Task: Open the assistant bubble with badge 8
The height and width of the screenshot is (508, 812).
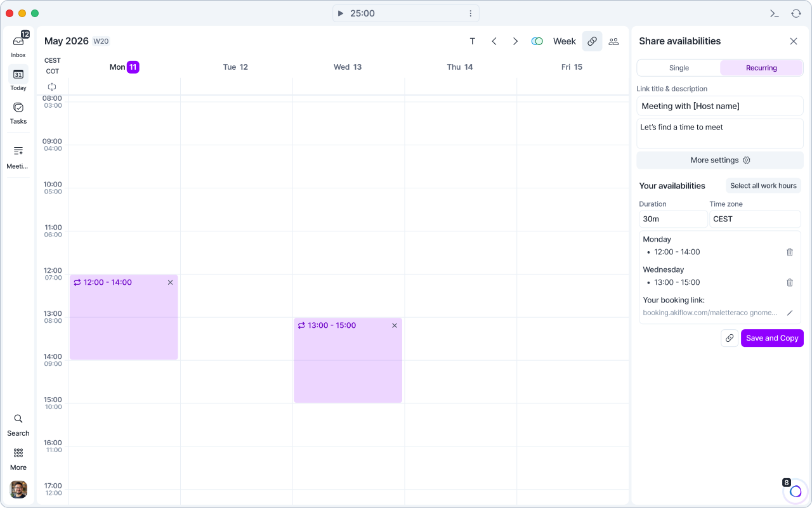Action: click(796, 491)
